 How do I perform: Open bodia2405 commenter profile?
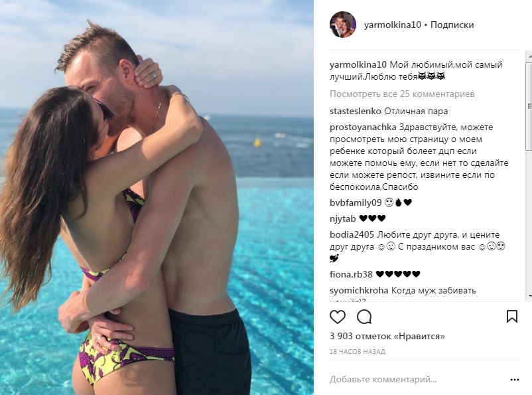[x=352, y=235]
